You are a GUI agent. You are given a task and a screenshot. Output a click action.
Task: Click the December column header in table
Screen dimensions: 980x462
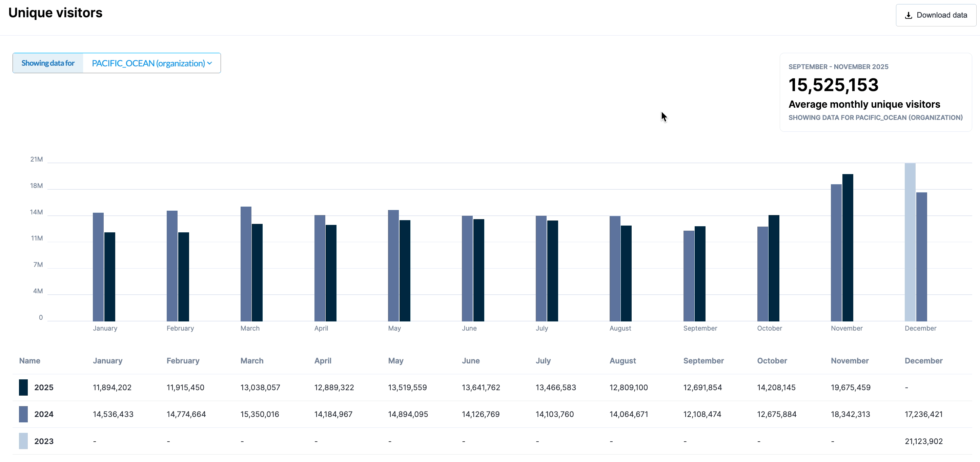pos(923,360)
